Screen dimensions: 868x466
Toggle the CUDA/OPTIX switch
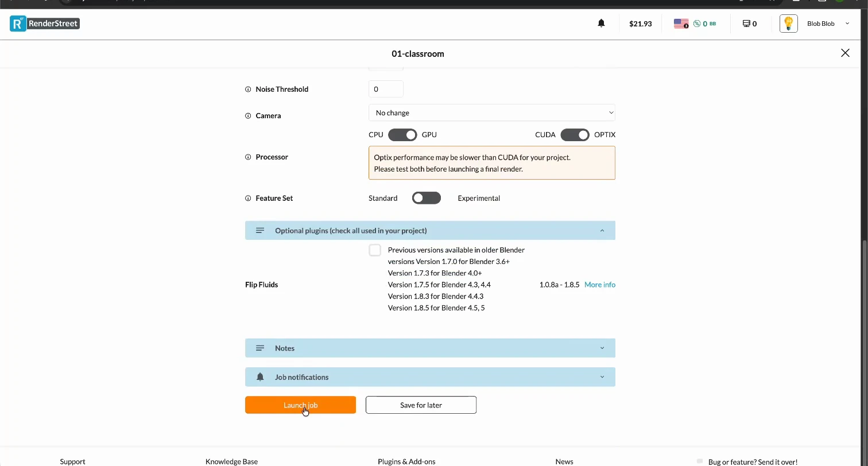click(575, 134)
